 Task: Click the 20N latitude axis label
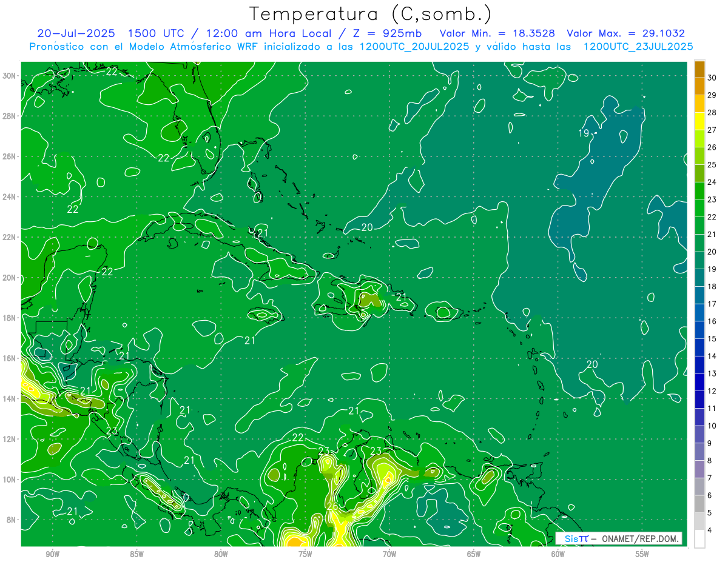10,278
